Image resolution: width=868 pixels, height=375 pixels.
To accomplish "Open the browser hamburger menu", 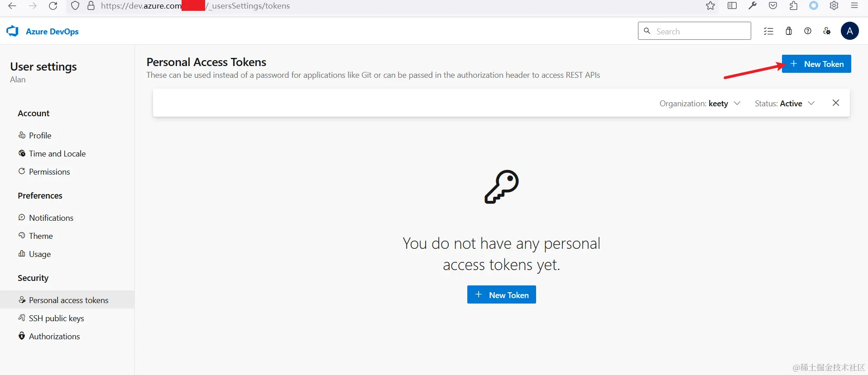I will (854, 6).
